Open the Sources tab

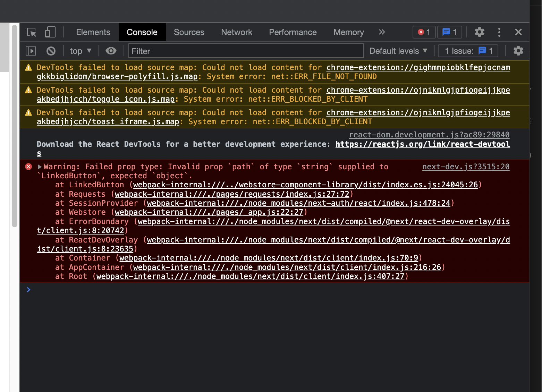pos(189,32)
